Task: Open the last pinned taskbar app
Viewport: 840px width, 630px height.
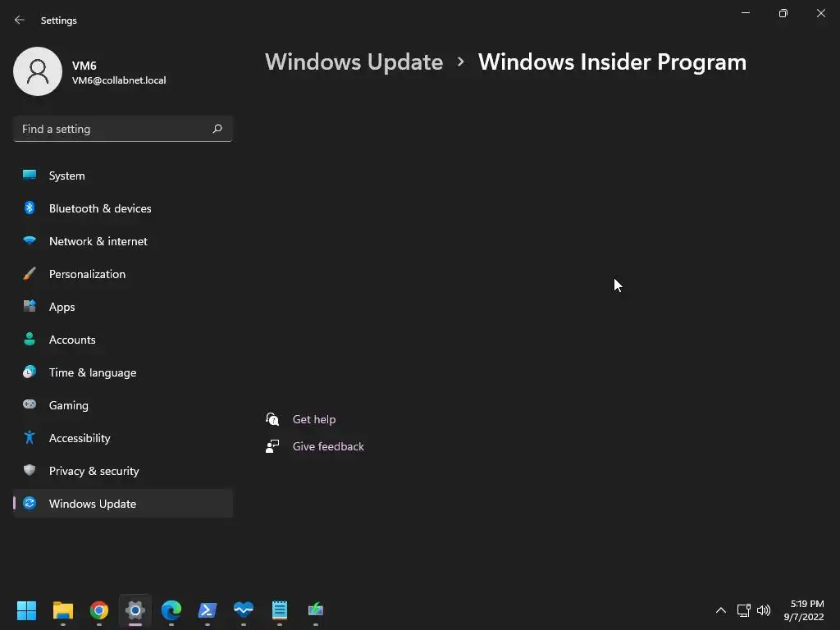Action: (316, 610)
